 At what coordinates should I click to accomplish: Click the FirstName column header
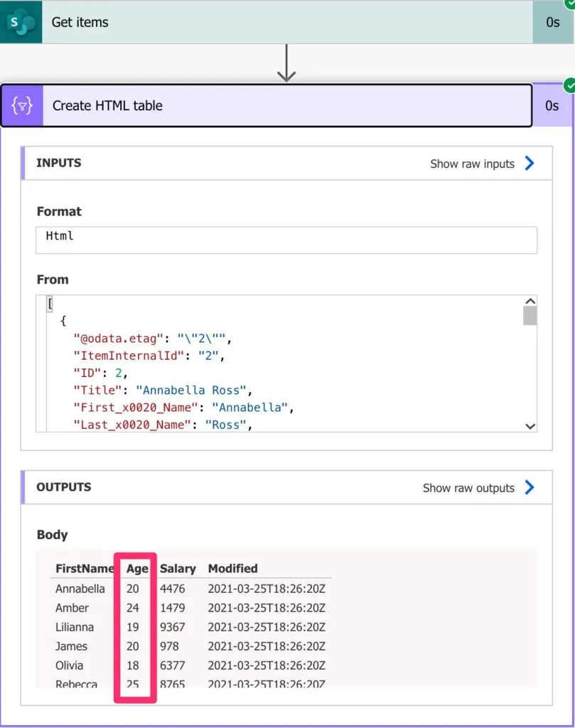coord(85,568)
